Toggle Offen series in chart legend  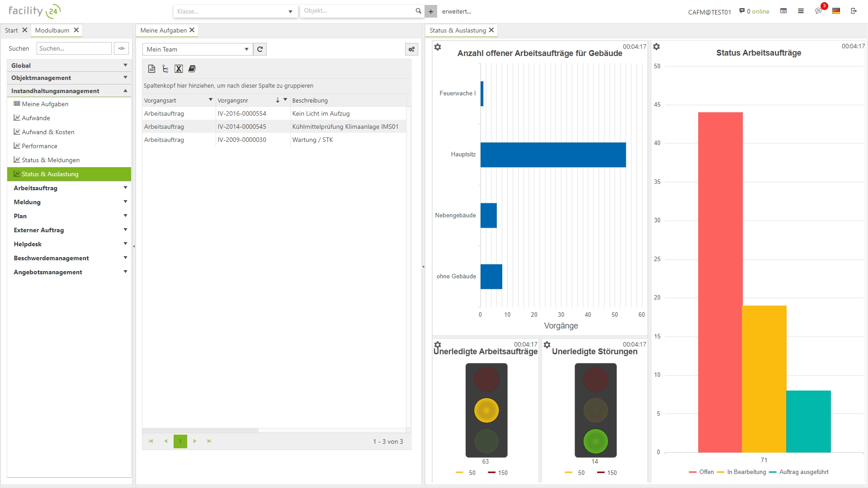[x=706, y=472]
